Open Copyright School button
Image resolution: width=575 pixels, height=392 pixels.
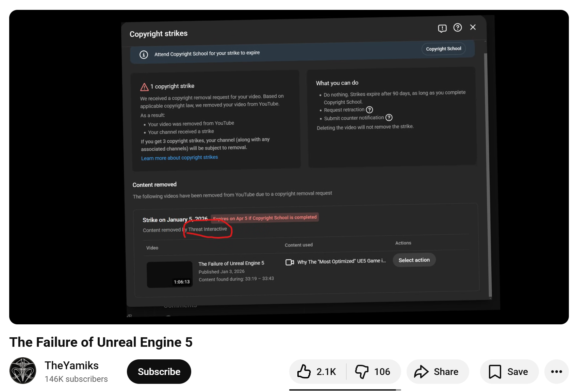point(444,49)
